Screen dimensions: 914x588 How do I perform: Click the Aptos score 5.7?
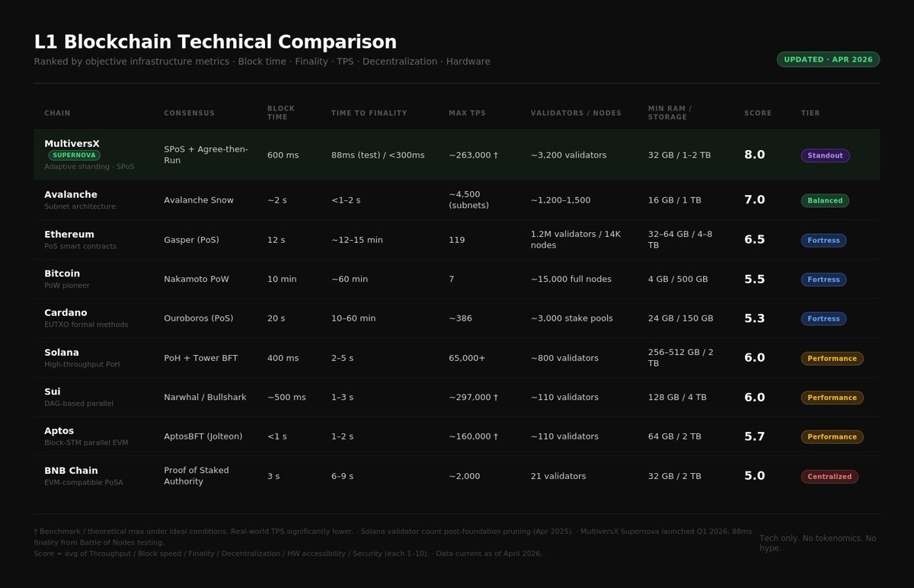click(755, 436)
